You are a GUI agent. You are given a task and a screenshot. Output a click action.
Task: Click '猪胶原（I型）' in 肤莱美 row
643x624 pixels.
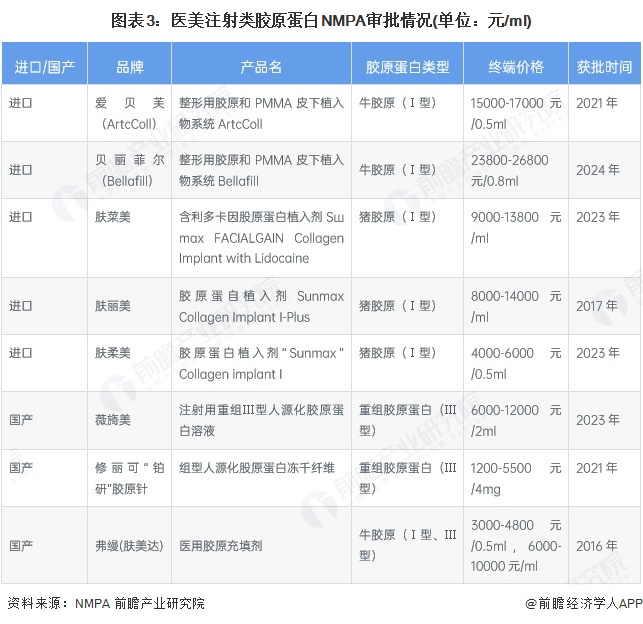[x=397, y=217]
